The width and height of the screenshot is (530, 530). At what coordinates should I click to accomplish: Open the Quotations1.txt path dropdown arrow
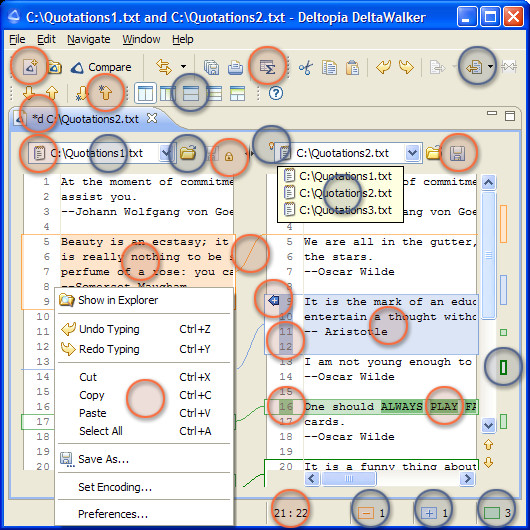(x=165, y=153)
